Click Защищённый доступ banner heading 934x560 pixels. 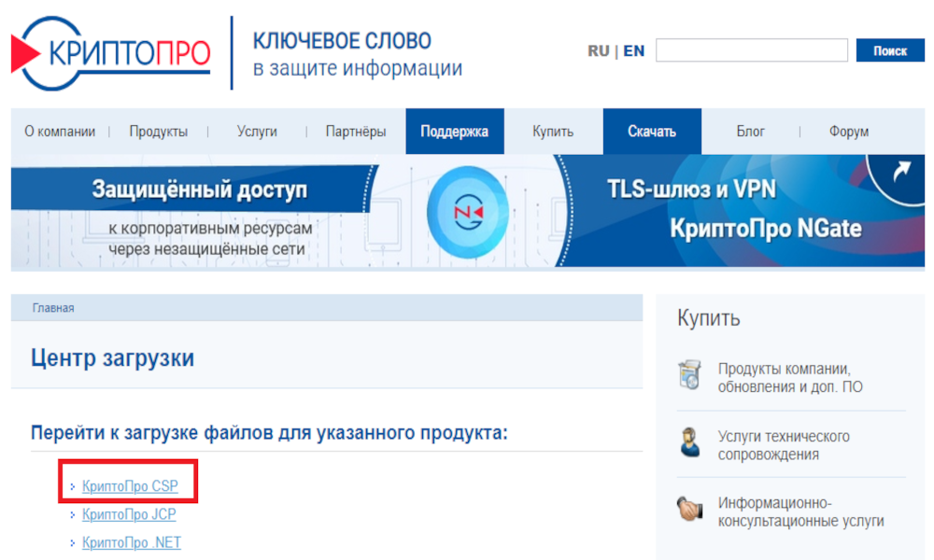(200, 189)
